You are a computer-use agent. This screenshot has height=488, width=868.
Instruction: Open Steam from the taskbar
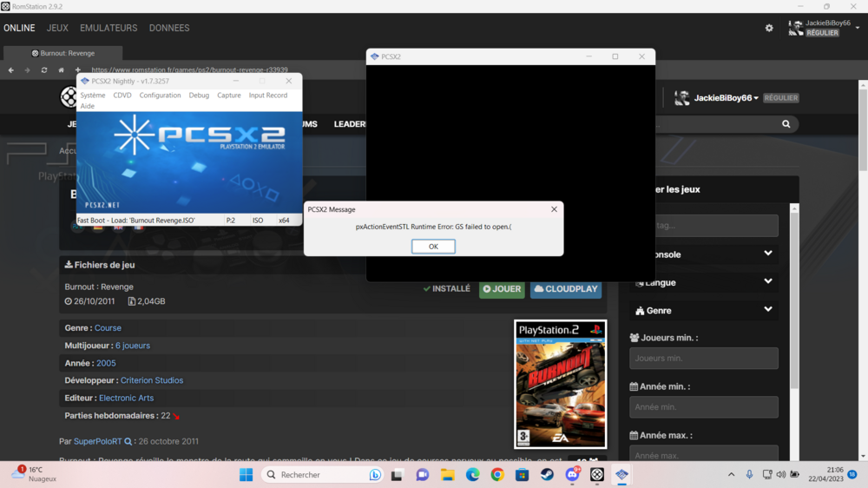point(547,475)
